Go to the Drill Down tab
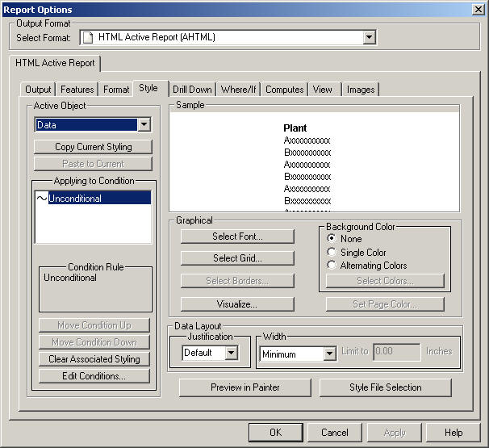 pyautogui.click(x=192, y=90)
